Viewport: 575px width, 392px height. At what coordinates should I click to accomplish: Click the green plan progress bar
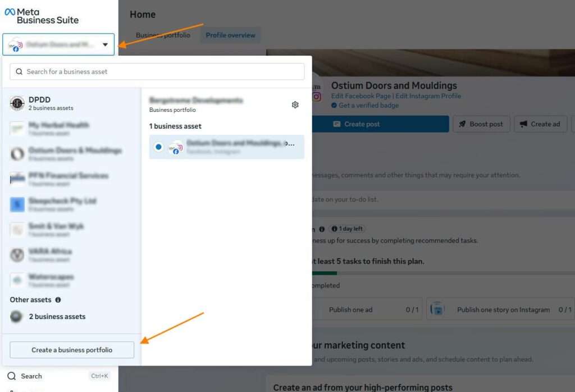pyautogui.click(x=324, y=273)
